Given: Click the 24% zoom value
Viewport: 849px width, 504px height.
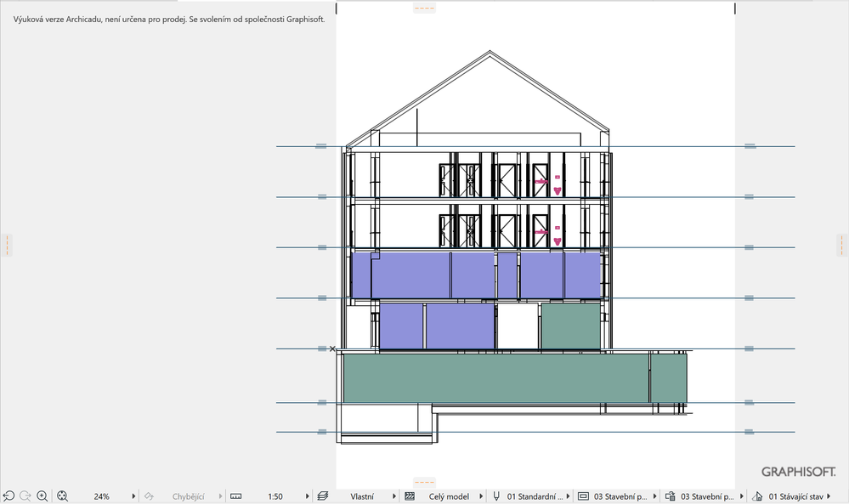Looking at the screenshot, I should click(101, 496).
